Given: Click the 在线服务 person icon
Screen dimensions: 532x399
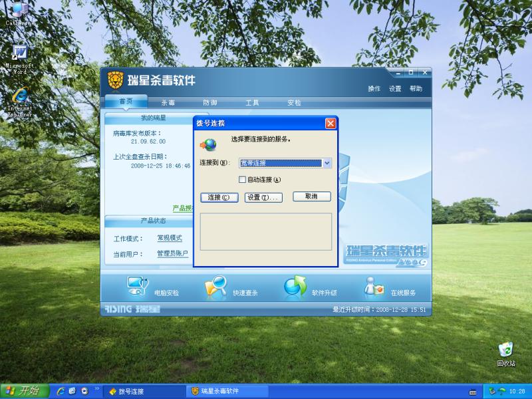Looking at the screenshot, I should click(x=374, y=288).
